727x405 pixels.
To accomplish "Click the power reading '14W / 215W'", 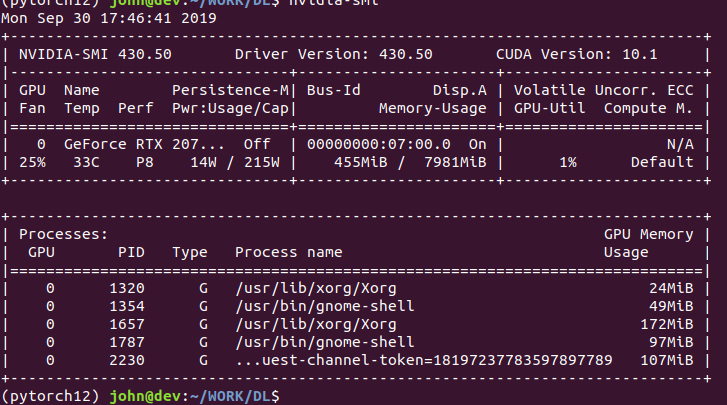I will tap(235, 162).
